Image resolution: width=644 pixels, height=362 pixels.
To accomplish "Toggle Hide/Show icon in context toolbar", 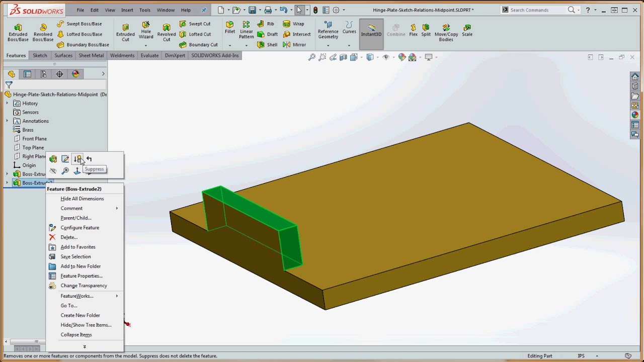I will (x=53, y=171).
